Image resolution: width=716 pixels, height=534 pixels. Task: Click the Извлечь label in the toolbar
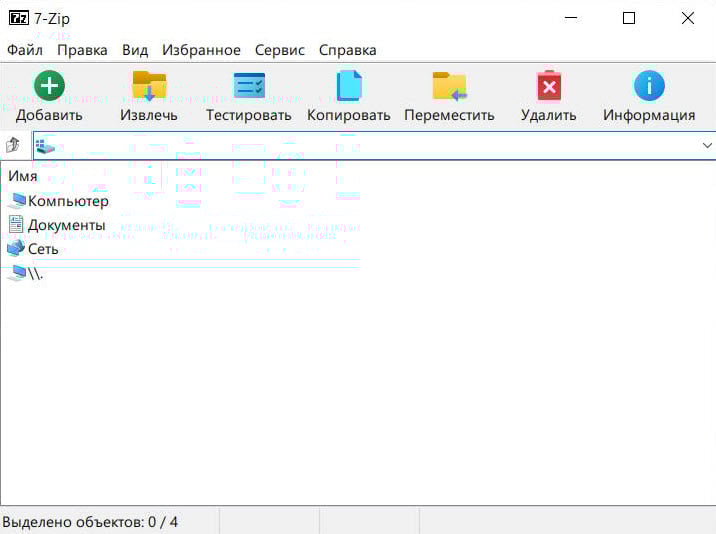(149, 115)
